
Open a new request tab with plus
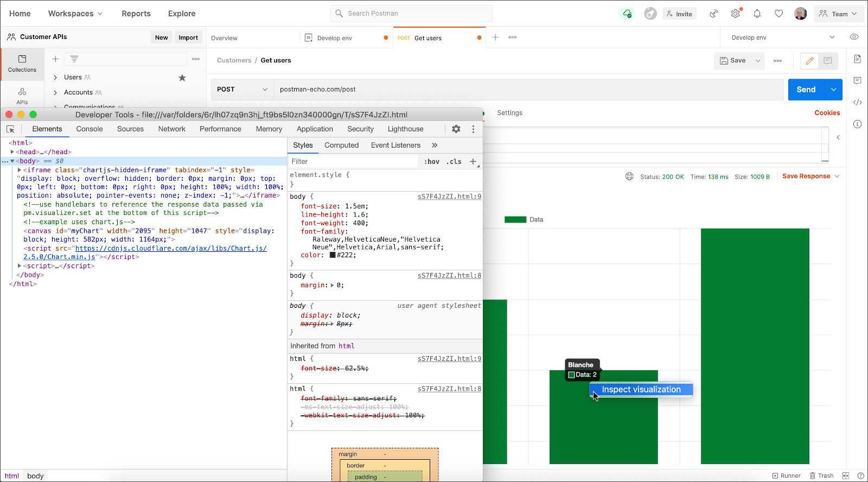[495, 37]
